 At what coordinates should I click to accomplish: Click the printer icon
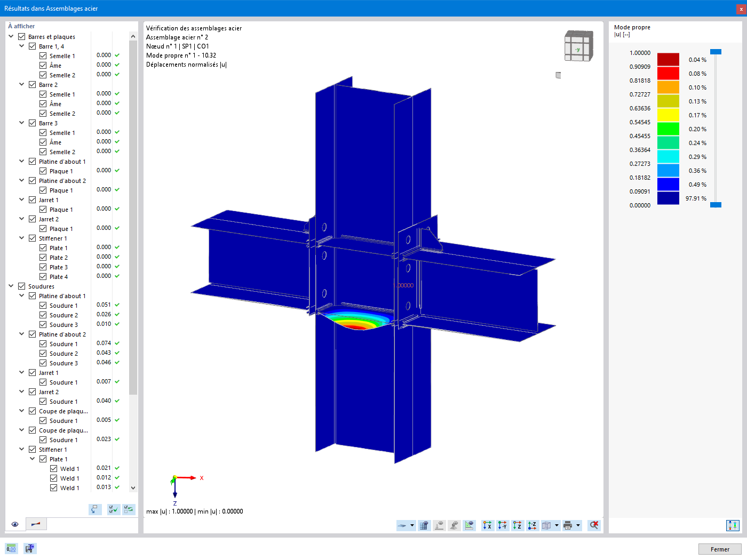(568, 525)
